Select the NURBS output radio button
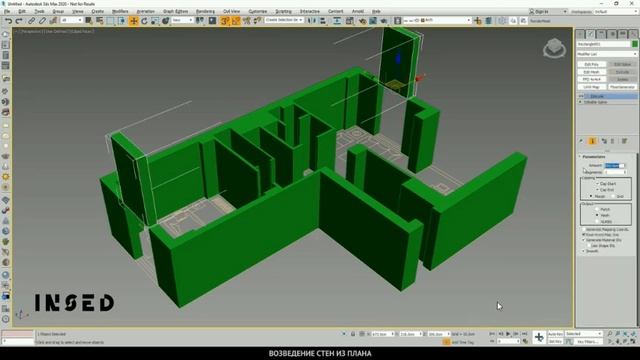This screenshot has height=360, width=640. 597,221
